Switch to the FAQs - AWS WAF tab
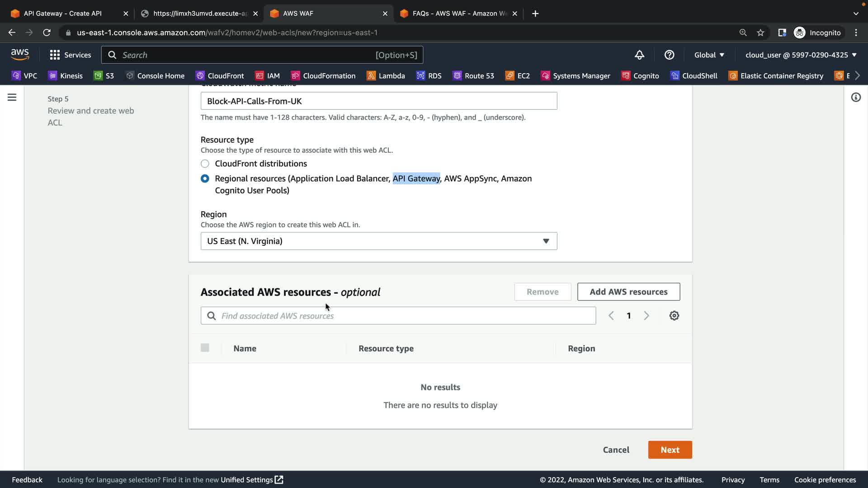The image size is (868, 488). (459, 14)
